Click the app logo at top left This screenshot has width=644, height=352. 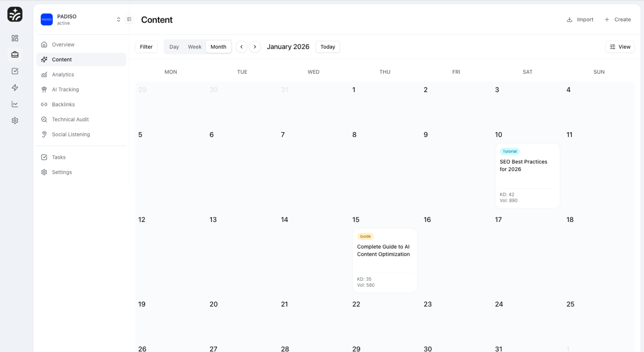(x=14, y=14)
